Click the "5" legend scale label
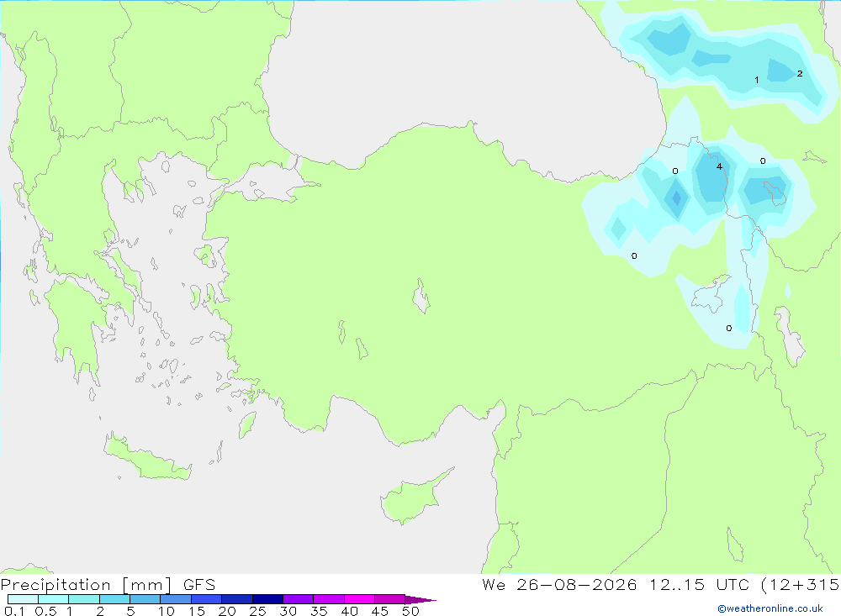This screenshot has height=616, width=841. 130,611
